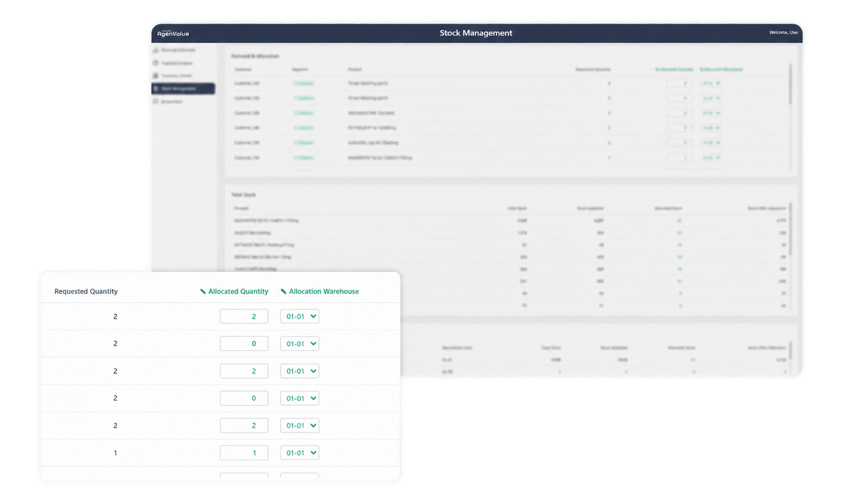Viewport: 841px width, 504px height.
Task: Select the Allocation Warehouse column header text
Action: tap(324, 292)
